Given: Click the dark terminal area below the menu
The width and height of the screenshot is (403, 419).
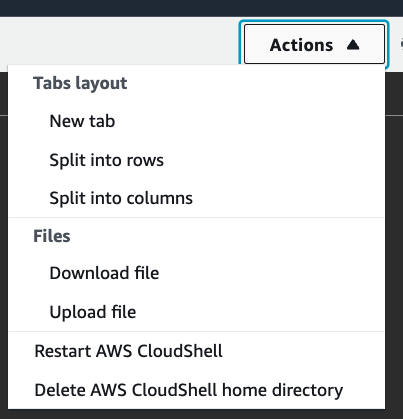Looking at the screenshot, I should coord(201,414).
